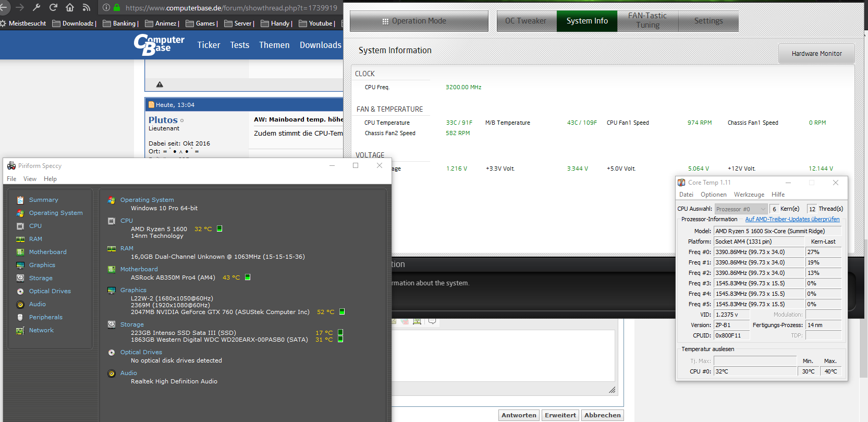868x422 pixels.
Task: Click the Erweitert button in forum reply
Action: (x=560, y=415)
